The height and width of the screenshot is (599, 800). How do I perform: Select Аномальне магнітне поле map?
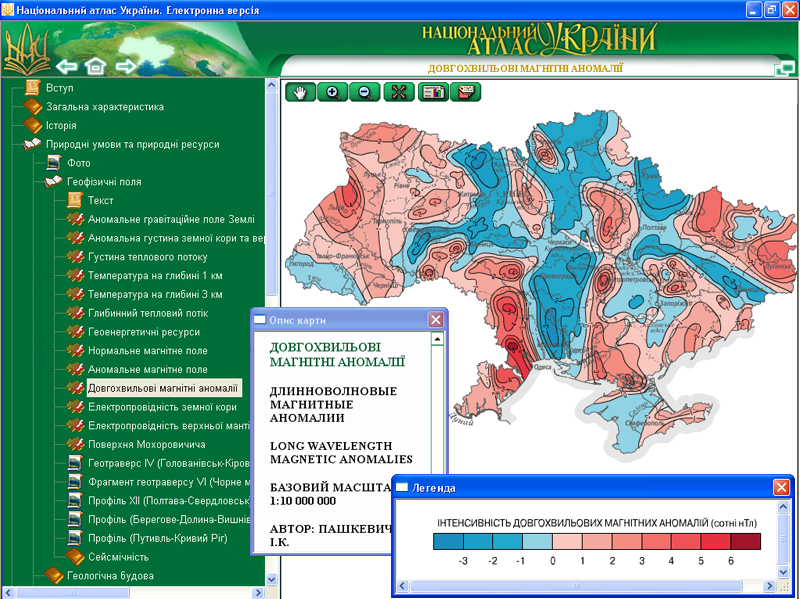pyautogui.click(x=147, y=369)
